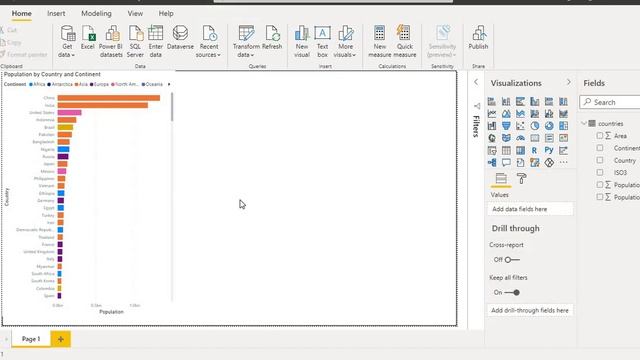Open more visuals via the ellipsis
640x360 pixels.
tap(563, 162)
